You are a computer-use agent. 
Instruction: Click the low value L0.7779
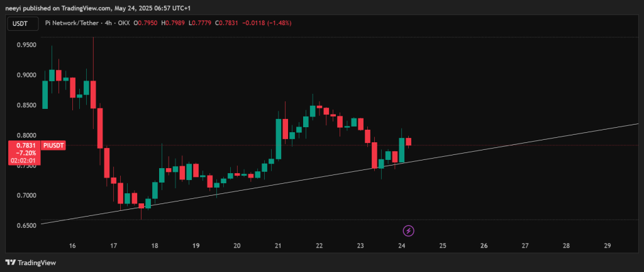pos(199,23)
